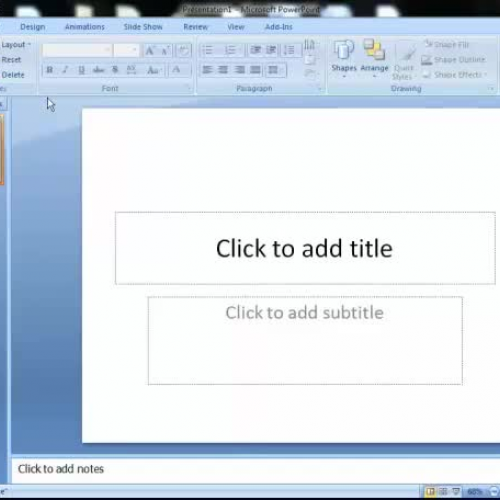Toggle Text Shadow formatting
The width and height of the screenshot is (500, 500).
(x=115, y=70)
